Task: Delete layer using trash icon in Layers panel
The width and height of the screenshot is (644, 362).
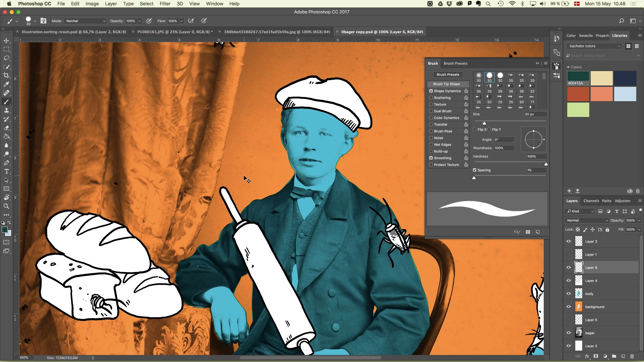Action: point(632,356)
